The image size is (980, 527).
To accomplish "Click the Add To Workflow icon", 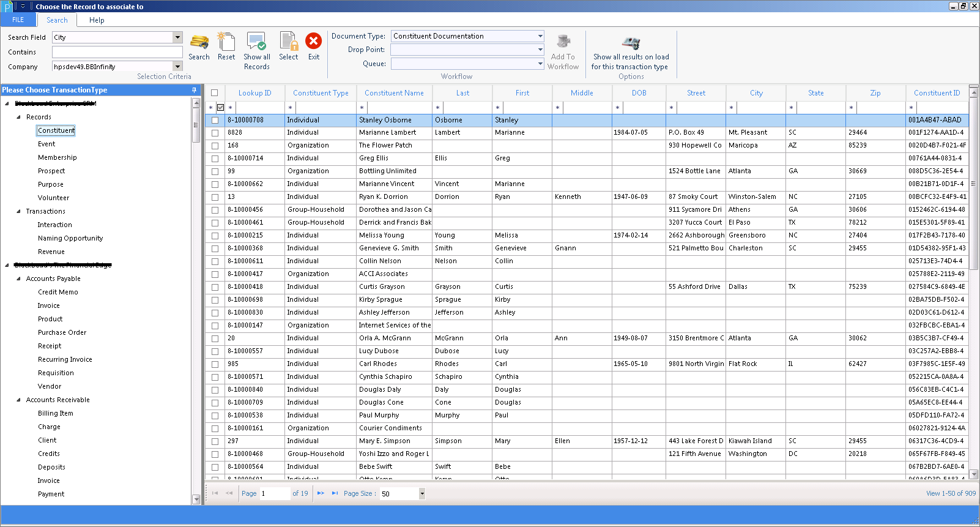I will (x=563, y=42).
